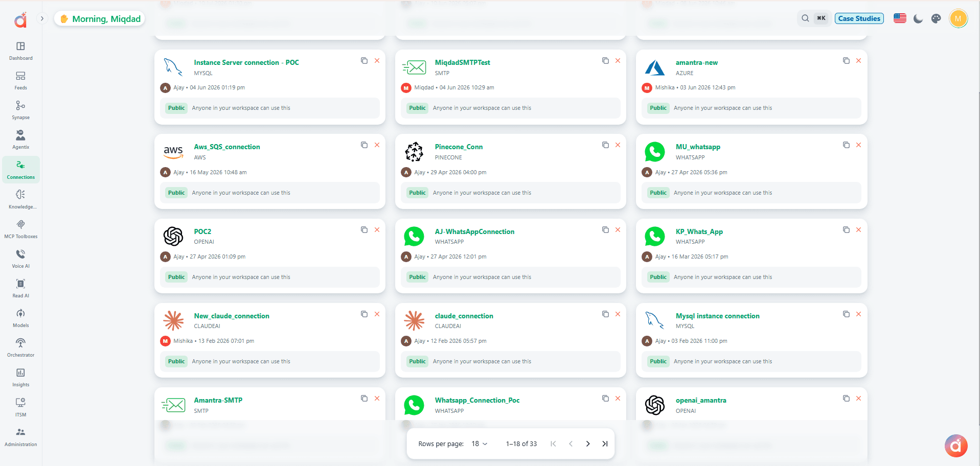980x466 pixels.
Task: Click Public badge on POC2 card
Action: 176,277
